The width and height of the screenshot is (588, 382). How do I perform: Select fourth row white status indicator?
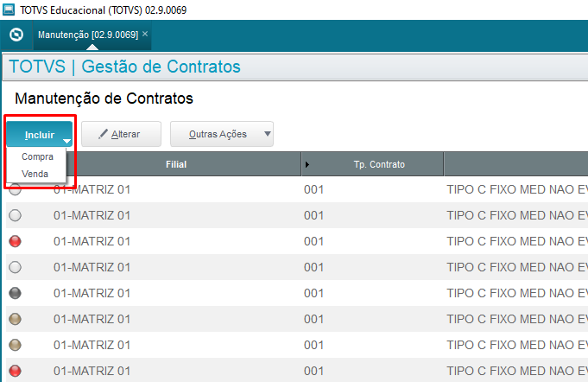point(15,267)
